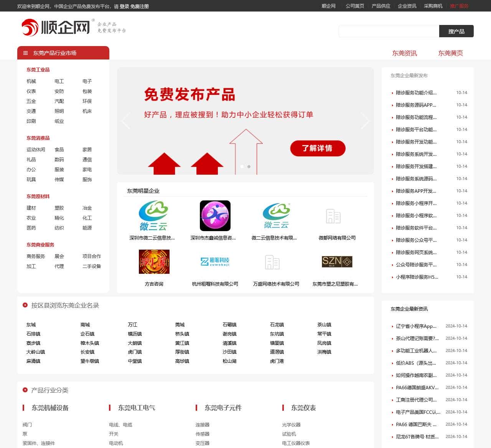
Task: Open the 陪诊服务小程序开... listing
Action: (416, 203)
